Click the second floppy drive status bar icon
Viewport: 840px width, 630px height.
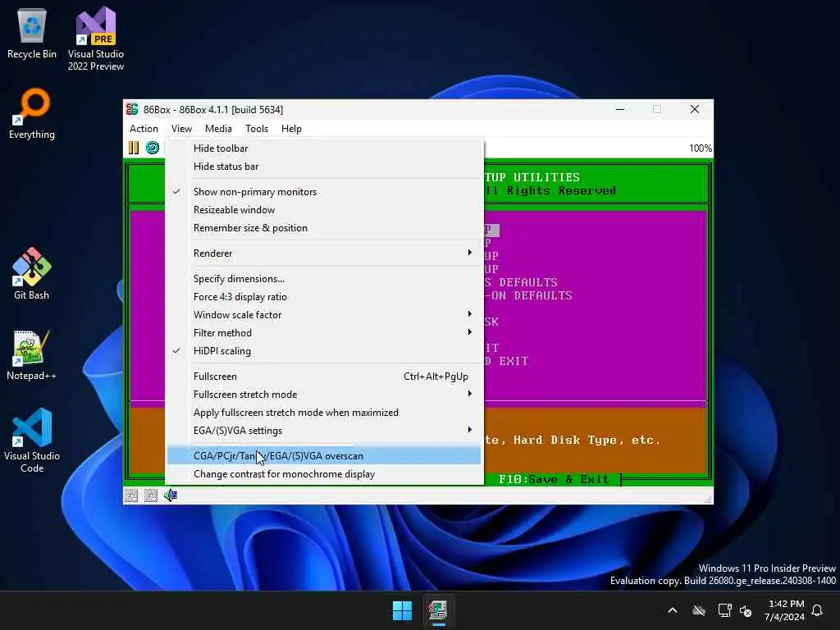[x=151, y=495]
